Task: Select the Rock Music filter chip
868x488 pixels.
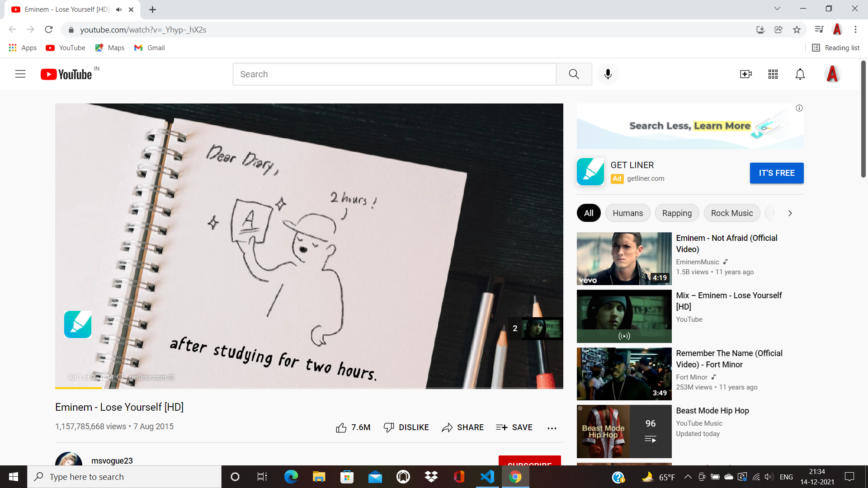Action: 731,213
